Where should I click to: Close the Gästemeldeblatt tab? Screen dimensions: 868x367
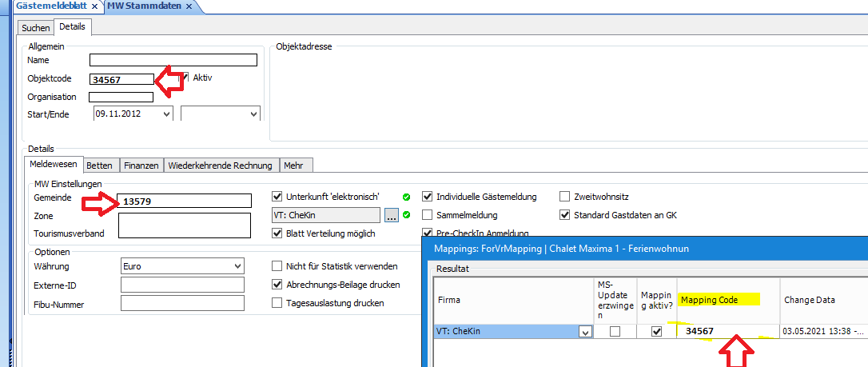pos(94,6)
